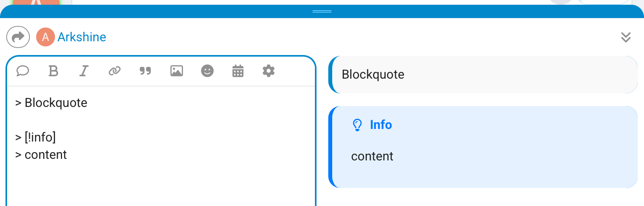Open the emoji picker smiley icon
The width and height of the screenshot is (644, 206).
(x=207, y=71)
